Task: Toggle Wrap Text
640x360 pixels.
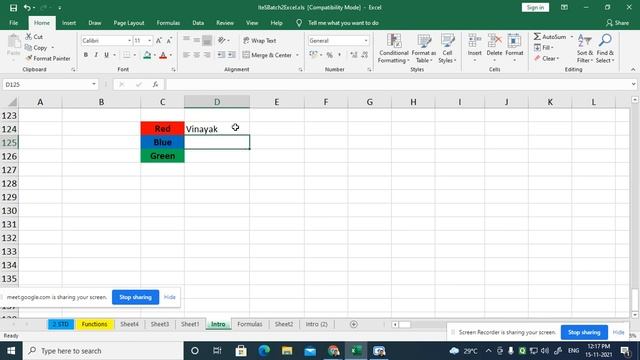Action: click(260, 40)
